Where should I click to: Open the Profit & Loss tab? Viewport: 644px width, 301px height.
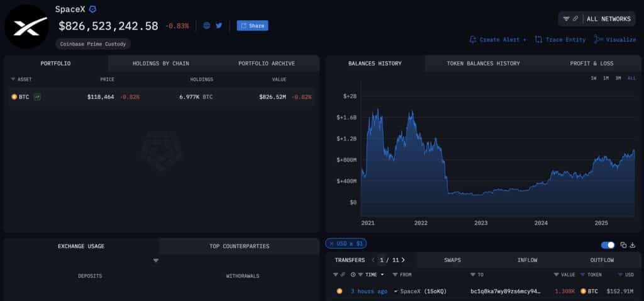click(591, 64)
